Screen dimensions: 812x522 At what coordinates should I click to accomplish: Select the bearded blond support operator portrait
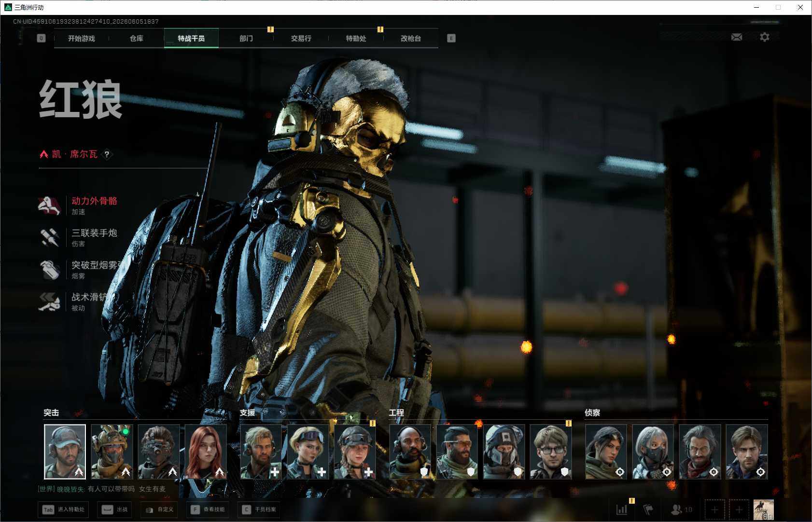coord(261,452)
